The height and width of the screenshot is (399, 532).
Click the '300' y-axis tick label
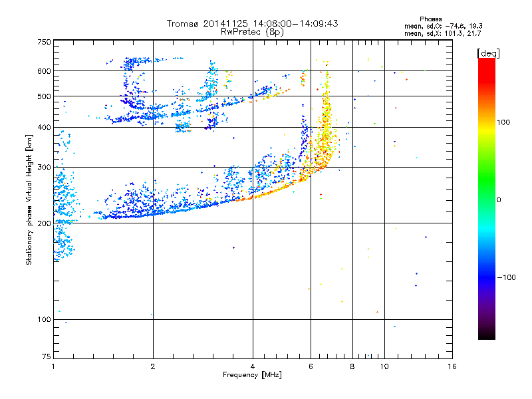click(x=44, y=167)
